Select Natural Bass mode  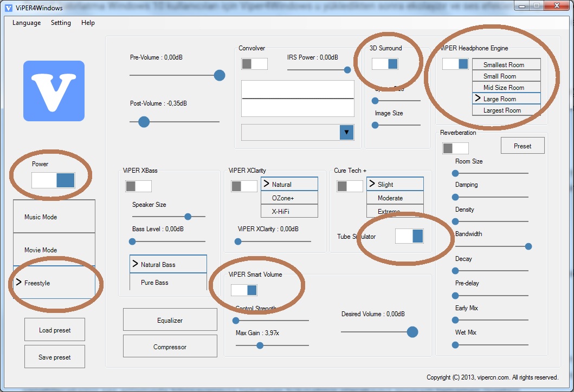169,264
